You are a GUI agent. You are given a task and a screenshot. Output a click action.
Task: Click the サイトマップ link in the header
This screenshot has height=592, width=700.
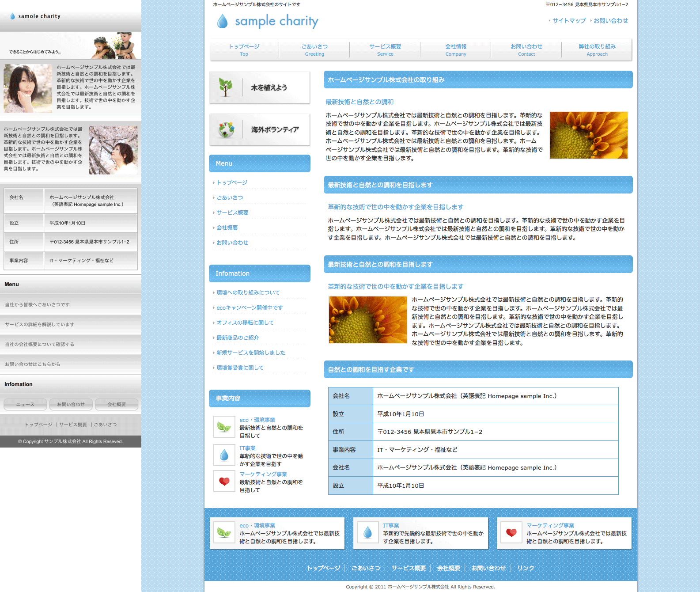(x=569, y=21)
